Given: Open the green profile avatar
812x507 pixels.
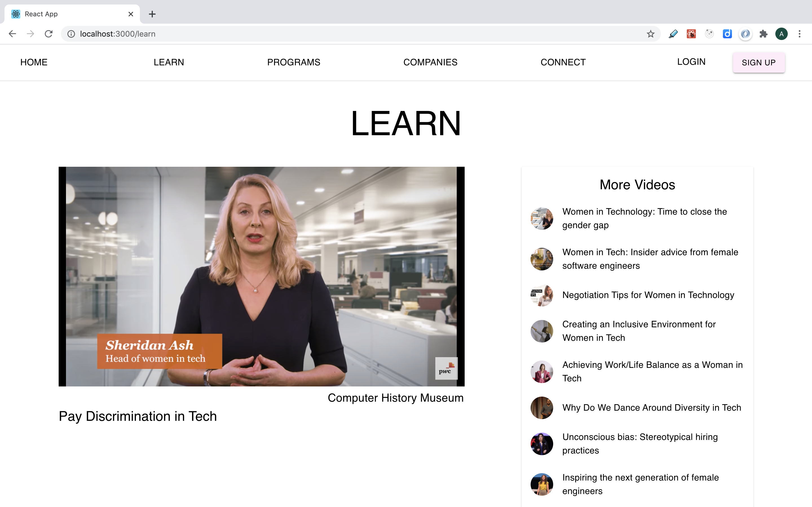Looking at the screenshot, I should [782, 34].
